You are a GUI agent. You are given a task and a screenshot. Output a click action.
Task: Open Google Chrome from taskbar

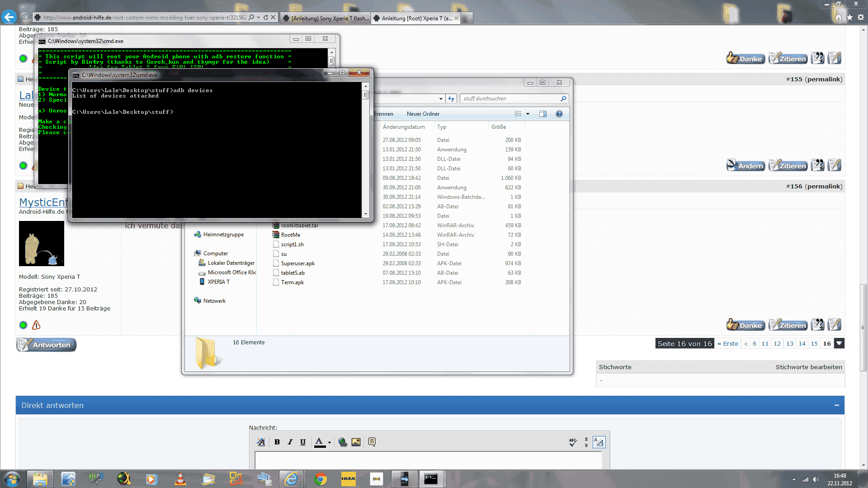321,479
